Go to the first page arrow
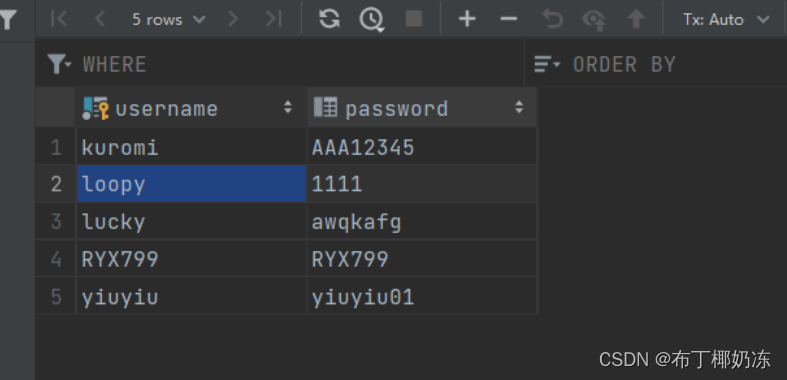This screenshot has width=787, height=380. 59,19
